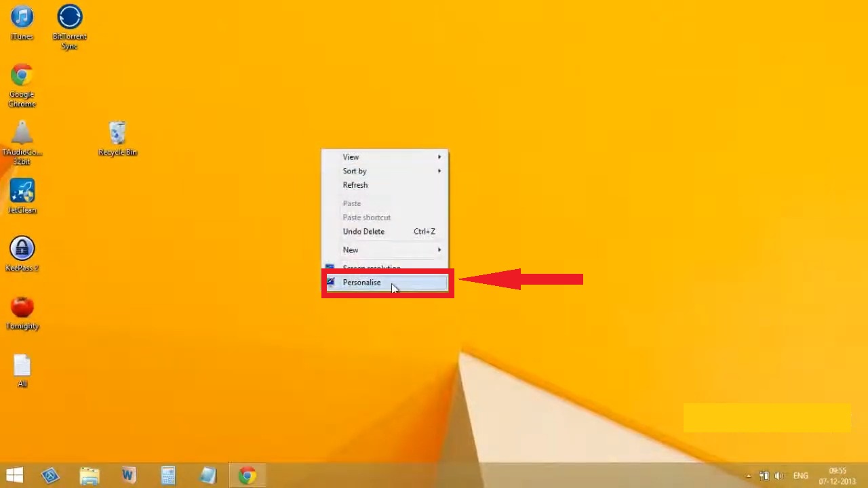
Task: Start the Tomighty timer app
Action: tap(22, 308)
